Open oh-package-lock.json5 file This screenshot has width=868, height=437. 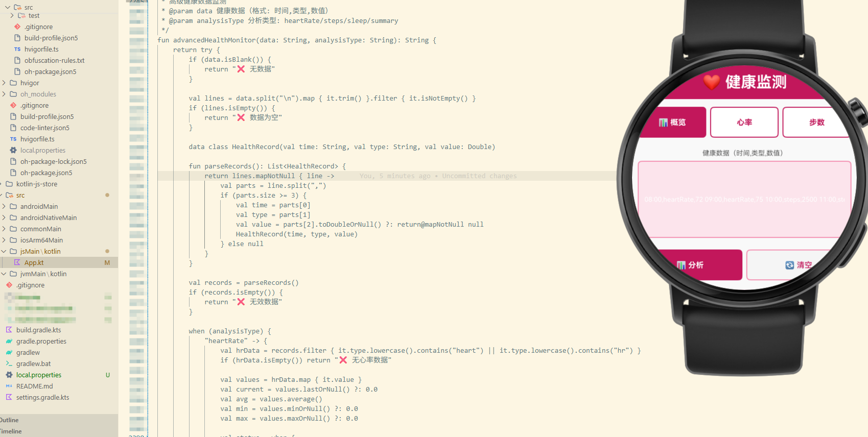pos(54,162)
